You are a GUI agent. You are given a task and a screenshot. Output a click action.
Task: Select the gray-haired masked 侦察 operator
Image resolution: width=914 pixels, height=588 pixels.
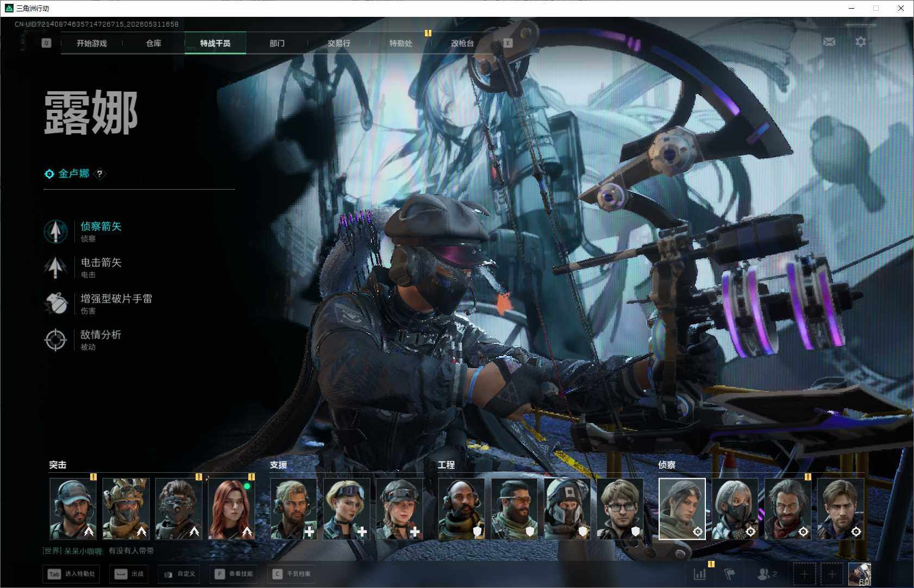[735, 509]
